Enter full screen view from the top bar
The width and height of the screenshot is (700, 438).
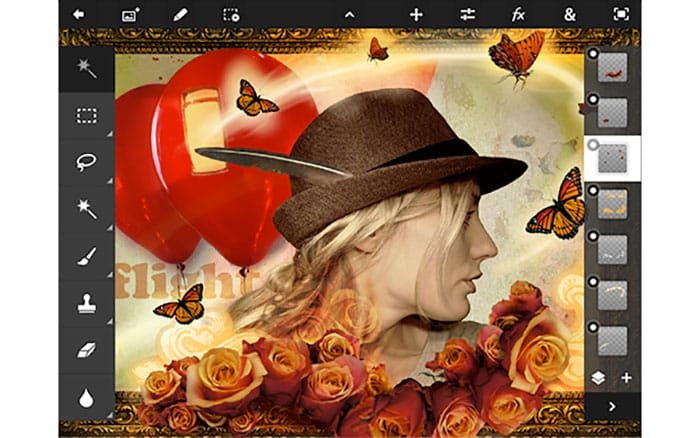pyautogui.click(x=621, y=14)
